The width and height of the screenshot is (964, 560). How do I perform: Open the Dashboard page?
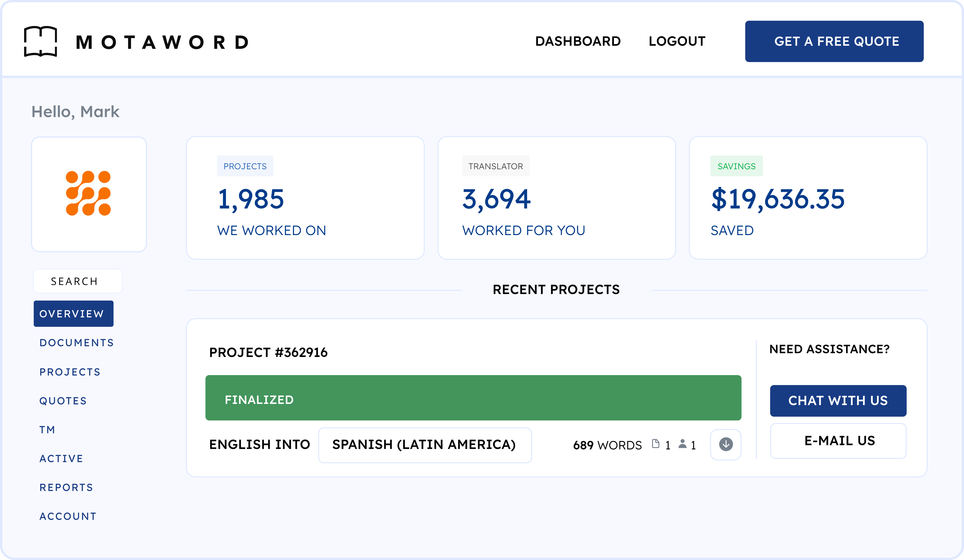pyautogui.click(x=578, y=41)
